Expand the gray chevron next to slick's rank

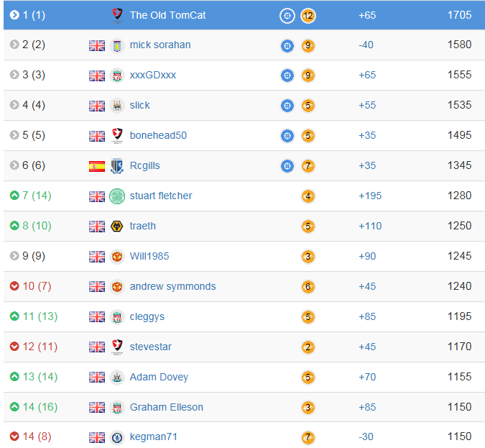pos(14,105)
